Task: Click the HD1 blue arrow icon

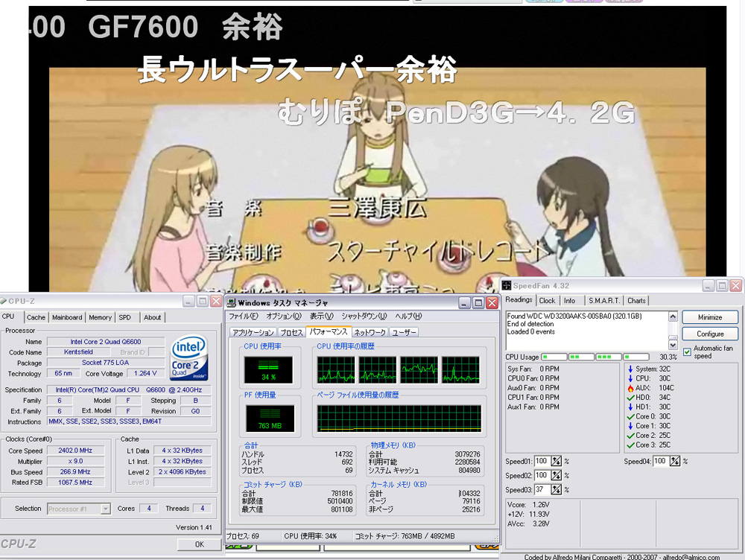Action: [x=630, y=407]
